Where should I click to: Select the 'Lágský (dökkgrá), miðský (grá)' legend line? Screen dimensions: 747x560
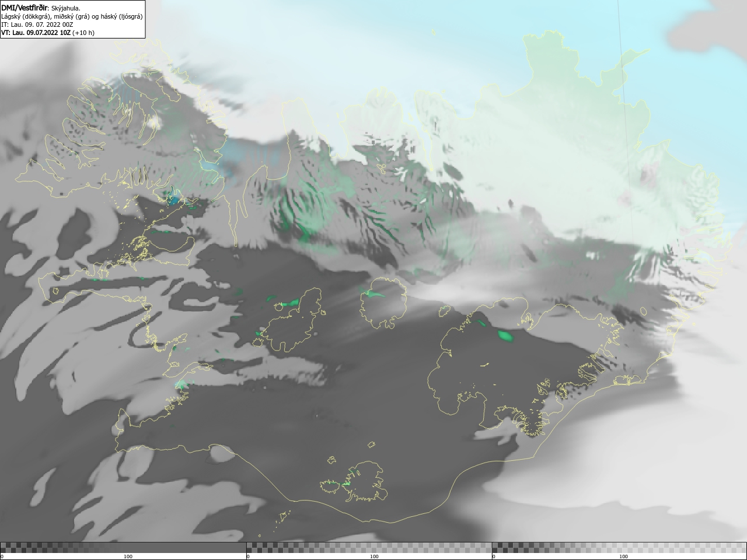(x=72, y=16)
